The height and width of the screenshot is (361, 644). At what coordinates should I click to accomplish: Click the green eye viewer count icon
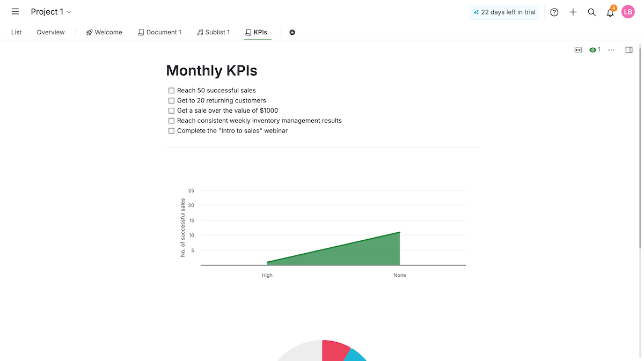tap(593, 49)
